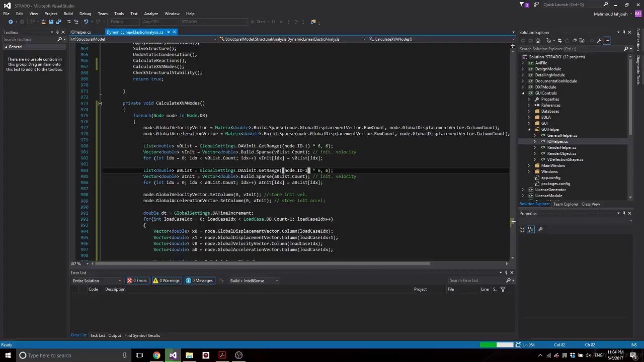Switch to the Team Explorer tab
This screenshot has width=644, height=362.
566,204
